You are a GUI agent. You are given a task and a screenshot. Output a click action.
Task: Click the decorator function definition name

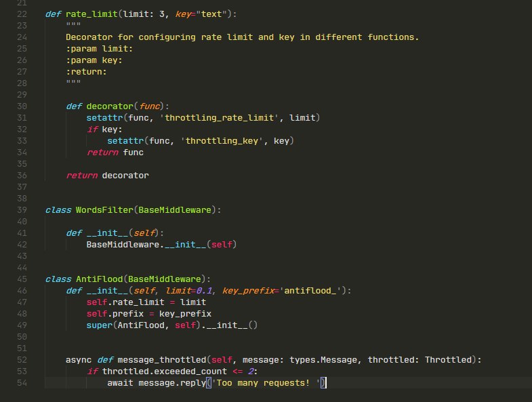(110, 106)
